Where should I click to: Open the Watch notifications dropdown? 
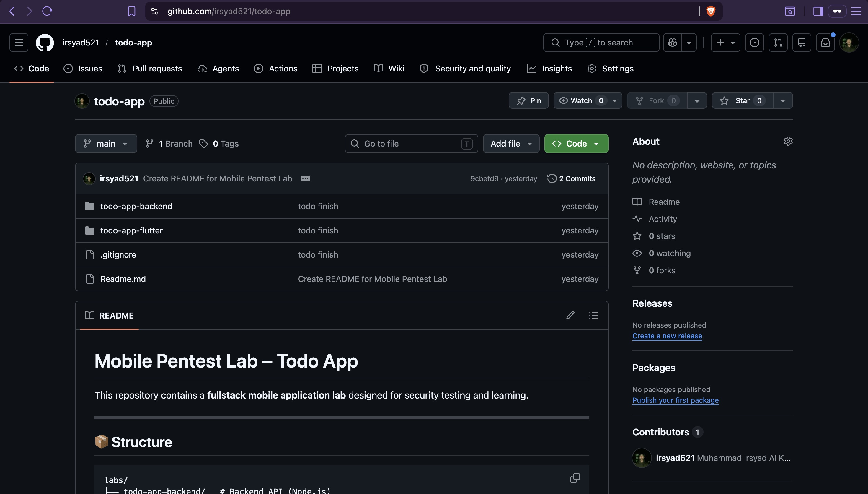(x=588, y=100)
